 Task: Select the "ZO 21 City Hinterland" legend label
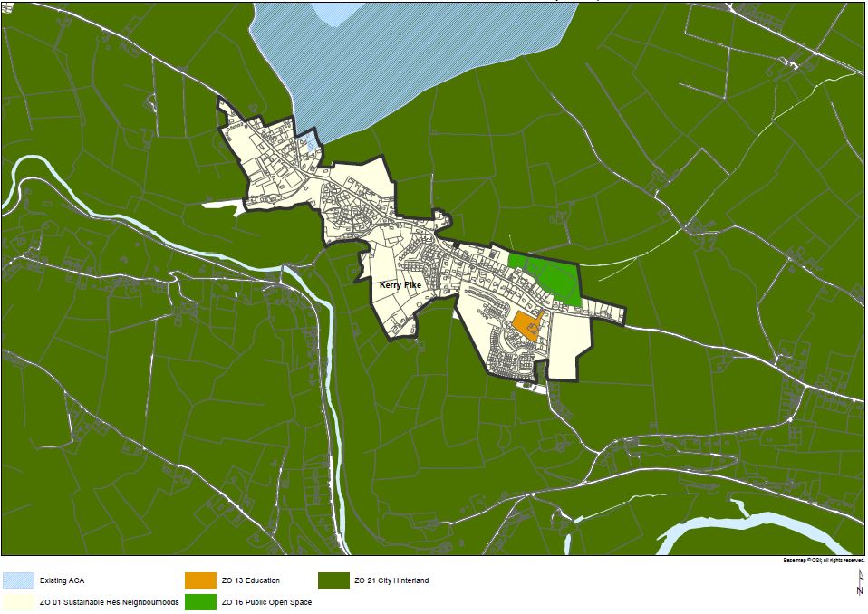coord(391,580)
